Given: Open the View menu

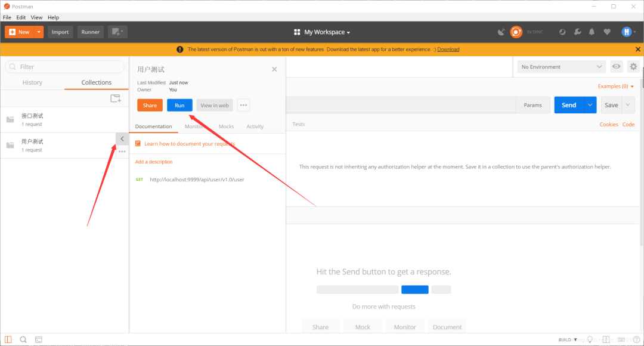Looking at the screenshot, I should pos(36,17).
